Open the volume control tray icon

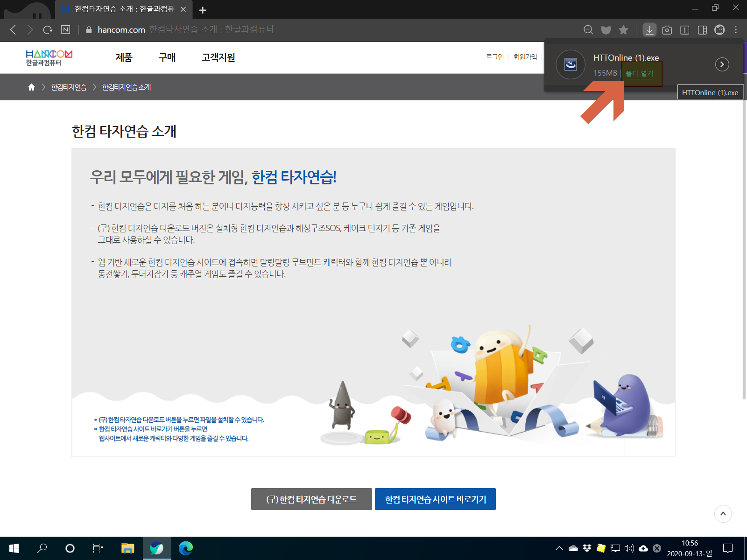point(629,548)
